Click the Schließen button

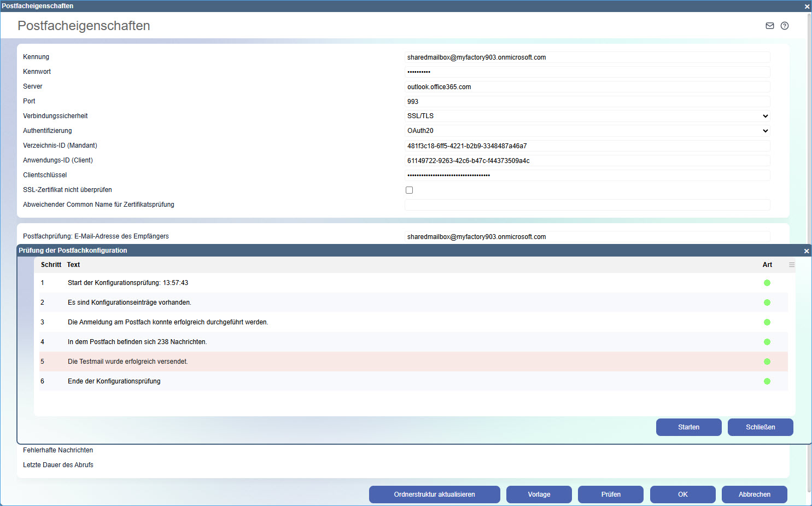pos(760,427)
